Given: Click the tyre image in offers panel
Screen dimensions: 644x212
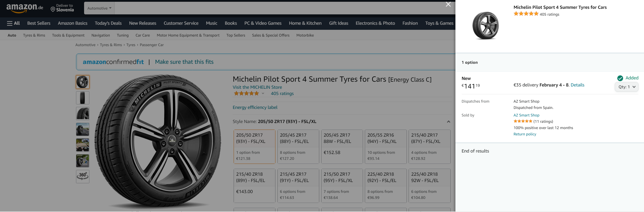Looking at the screenshot, I should [485, 25].
